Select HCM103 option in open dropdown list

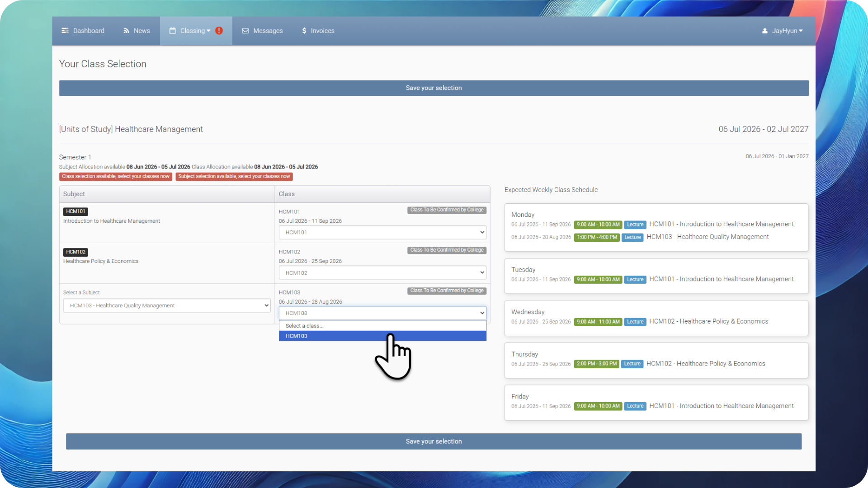click(x=382, y=336)
